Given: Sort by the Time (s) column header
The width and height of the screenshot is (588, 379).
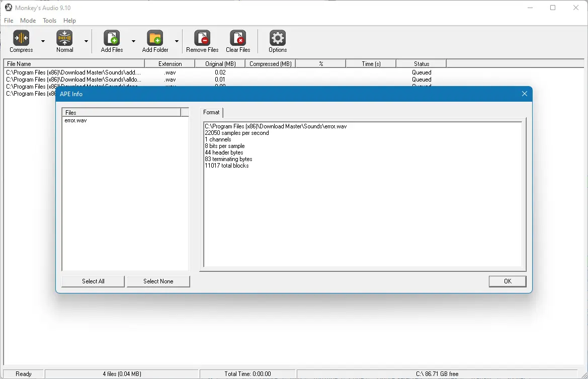Looking at the screenshot, I should (x=371, y=64).
